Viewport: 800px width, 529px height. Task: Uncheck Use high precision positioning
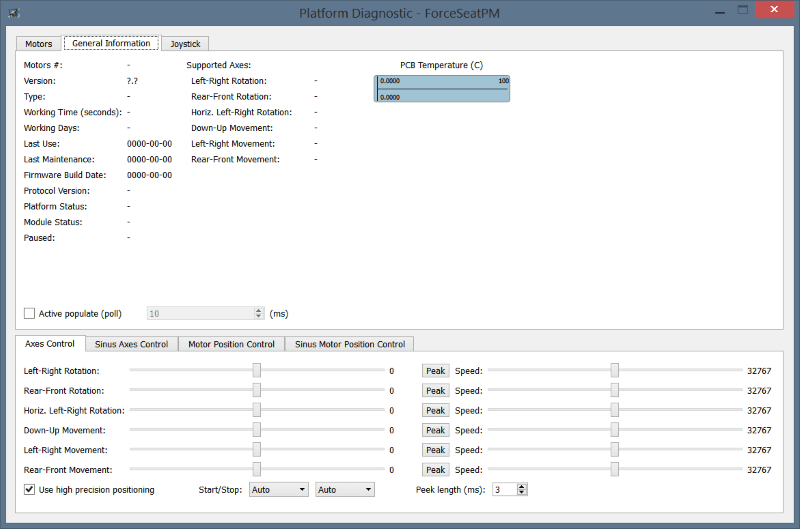click(x=30, y=489)
